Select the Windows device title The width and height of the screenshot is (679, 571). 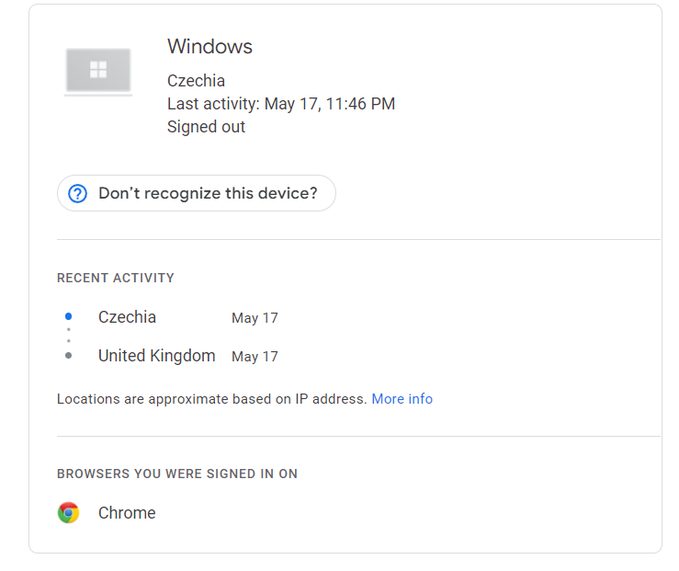210,46
